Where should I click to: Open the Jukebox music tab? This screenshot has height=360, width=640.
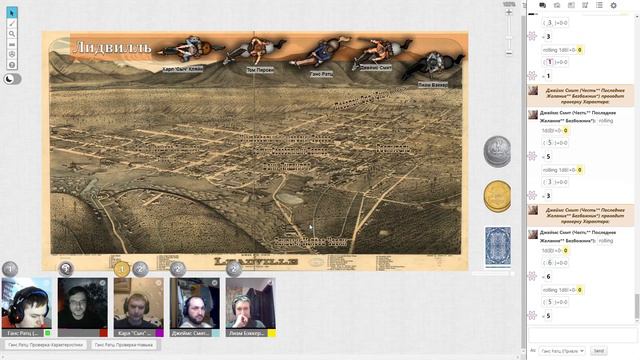click(585, 5)
